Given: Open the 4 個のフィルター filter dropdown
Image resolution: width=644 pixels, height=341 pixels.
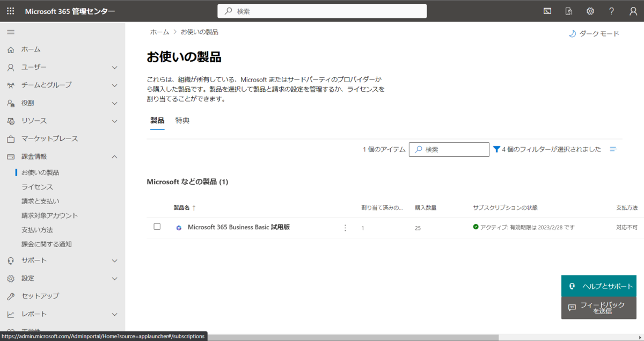Looking at the screenshot, I should [x=547, y=149].
